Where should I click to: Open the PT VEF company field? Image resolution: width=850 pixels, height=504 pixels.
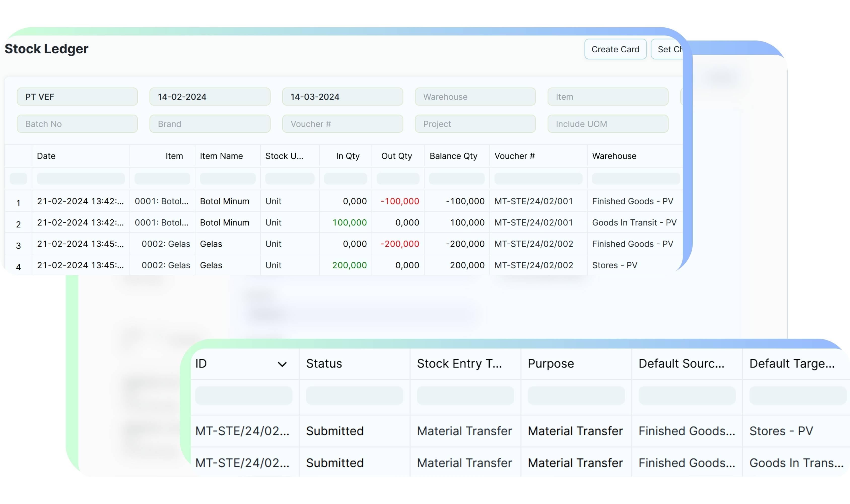[x=77, y=97]
